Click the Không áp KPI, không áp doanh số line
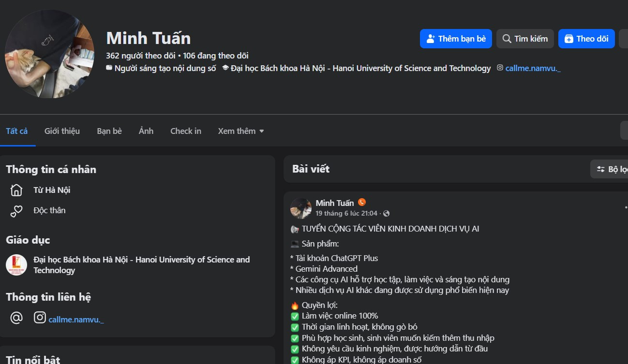Screen dimensions: 628x364 click(x=361, y=360)
